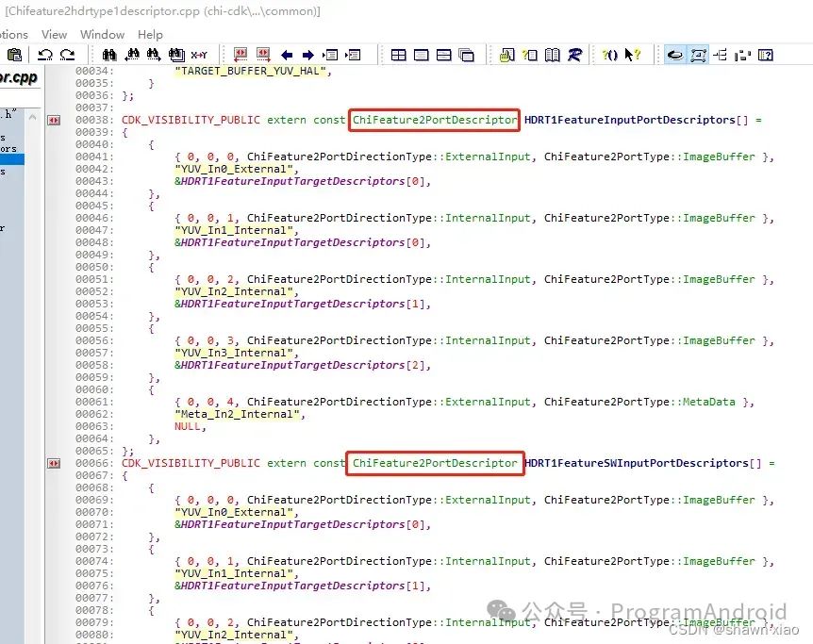
Task: Open Replace using the X→Y icon
Action: pos(199,55)
